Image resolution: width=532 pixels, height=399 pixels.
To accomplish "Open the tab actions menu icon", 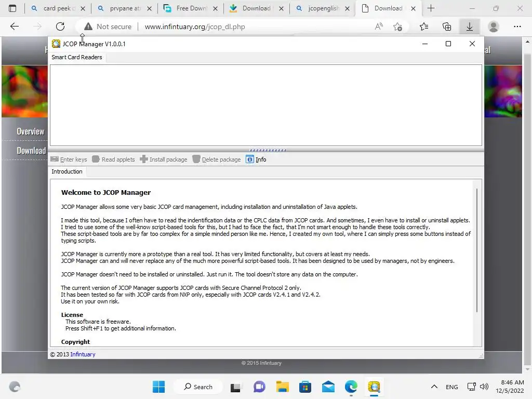I will pos(12,8).
